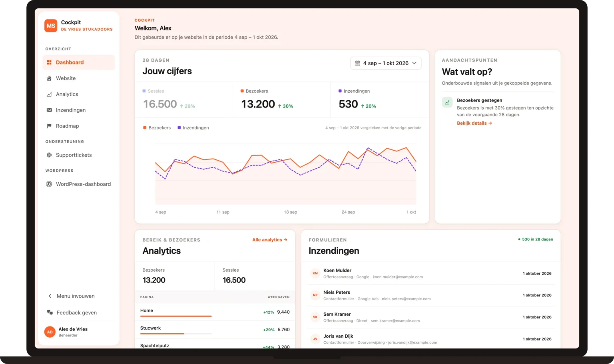The image size is (614, 364).
Task: Toggle the Inzendingen metric card
Action: pos(380,99)
